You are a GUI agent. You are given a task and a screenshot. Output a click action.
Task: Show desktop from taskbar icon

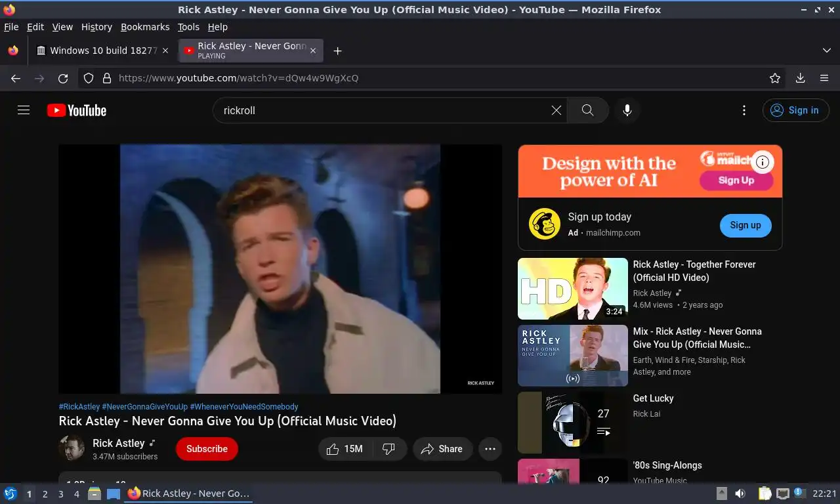114,493
